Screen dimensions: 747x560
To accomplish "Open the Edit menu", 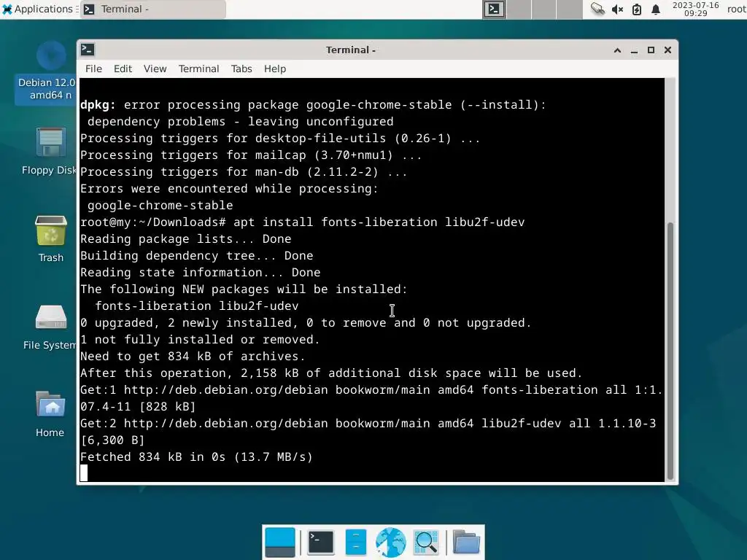I will pos(123,69).
